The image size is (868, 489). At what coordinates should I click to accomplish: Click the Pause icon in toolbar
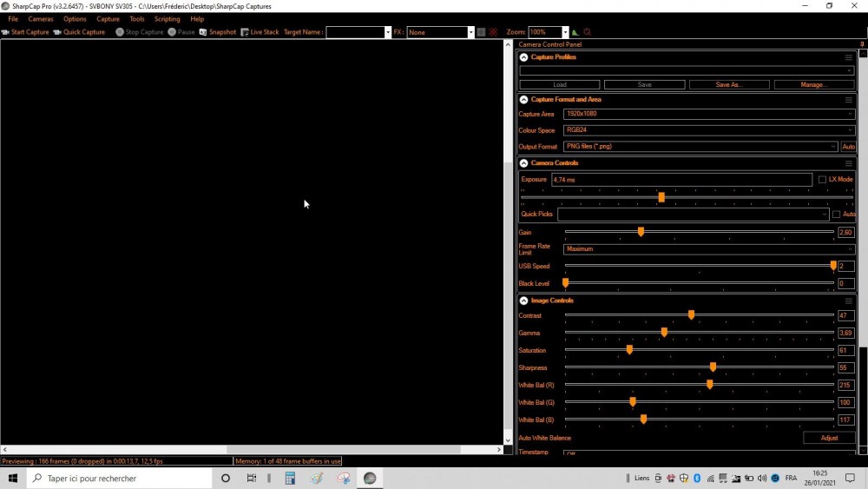click(172, 32)
